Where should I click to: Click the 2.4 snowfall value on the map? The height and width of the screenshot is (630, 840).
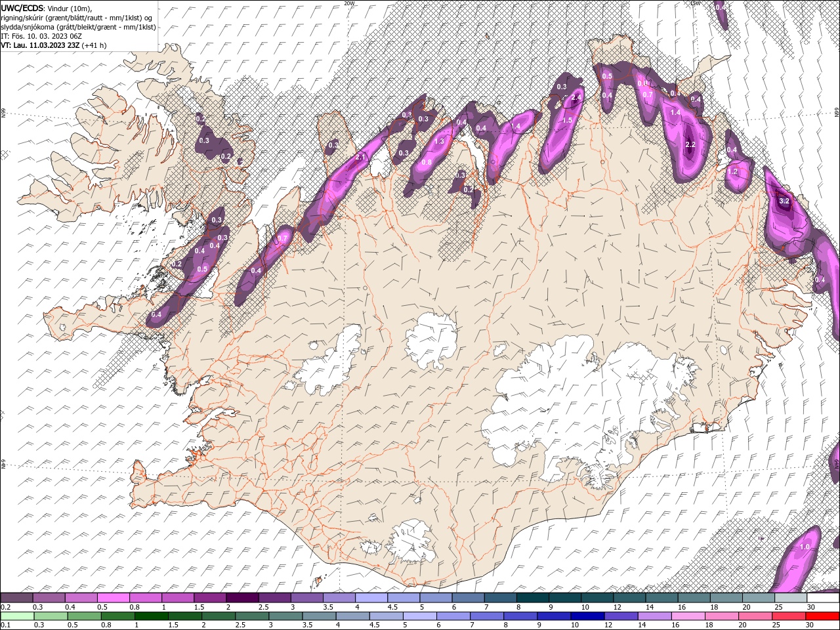(x=577, y=98)
